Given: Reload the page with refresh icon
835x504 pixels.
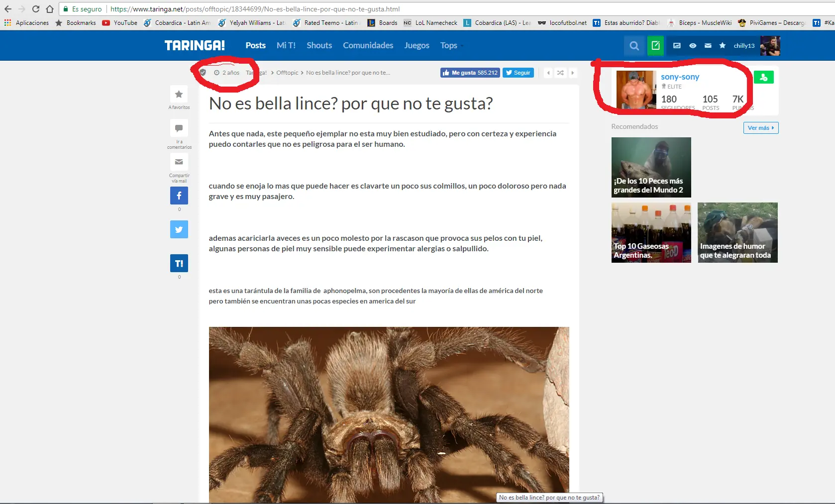Looking at the screenshot, I should pyautogui.click(x=35, y=9).
